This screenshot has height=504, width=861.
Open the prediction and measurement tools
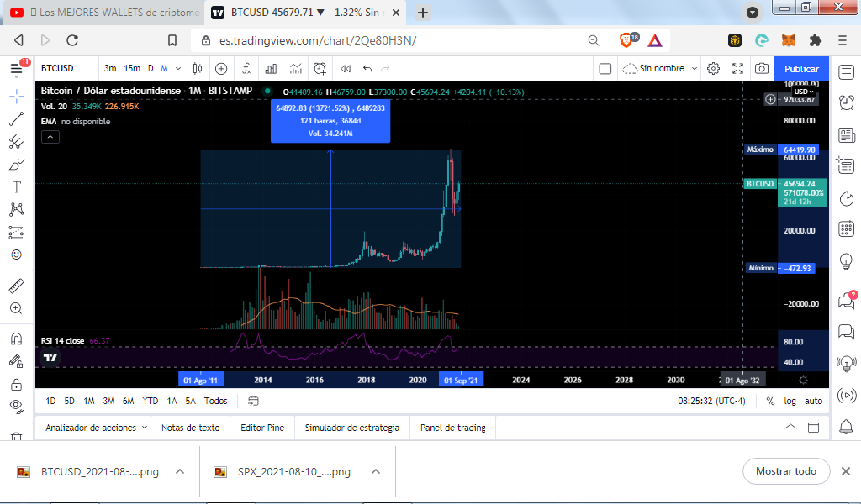pyautogui.click(x=17, y=233)
